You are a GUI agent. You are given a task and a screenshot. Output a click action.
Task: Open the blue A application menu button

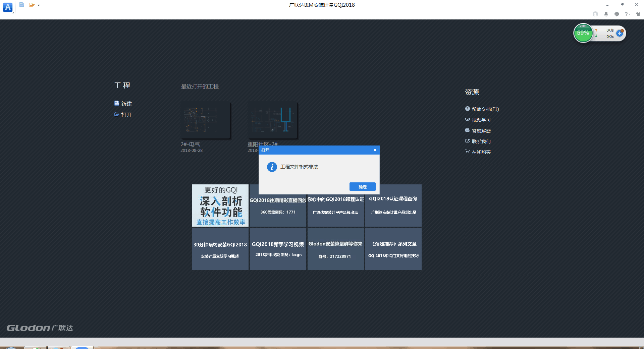click(x=8, y=7)
